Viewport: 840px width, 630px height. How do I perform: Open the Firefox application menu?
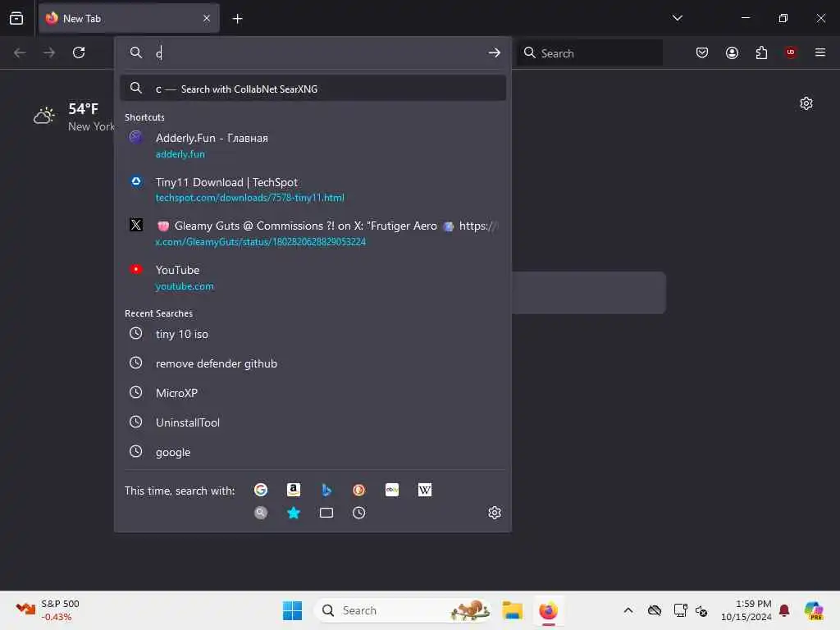820,52
